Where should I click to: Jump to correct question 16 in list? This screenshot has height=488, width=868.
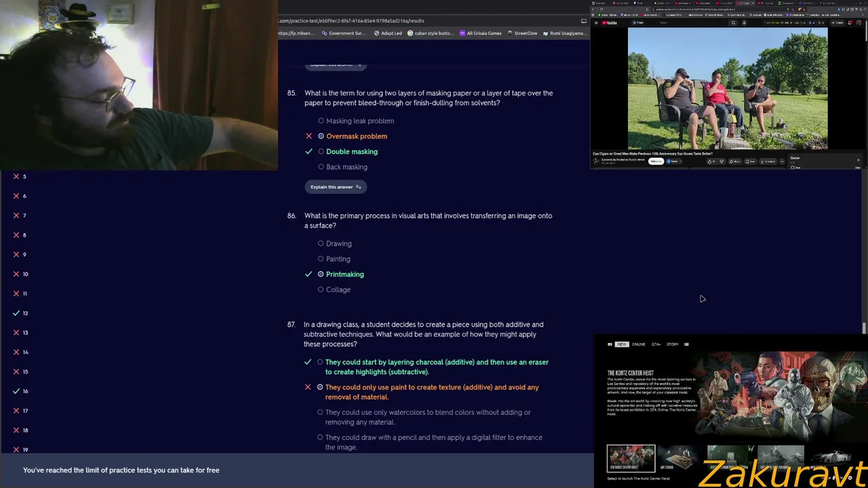[21, 391]
